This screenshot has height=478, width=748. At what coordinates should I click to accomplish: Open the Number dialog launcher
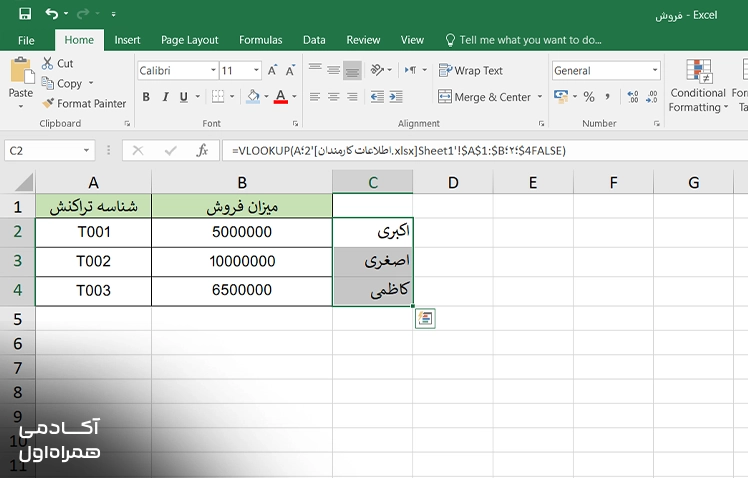point(656,124)
